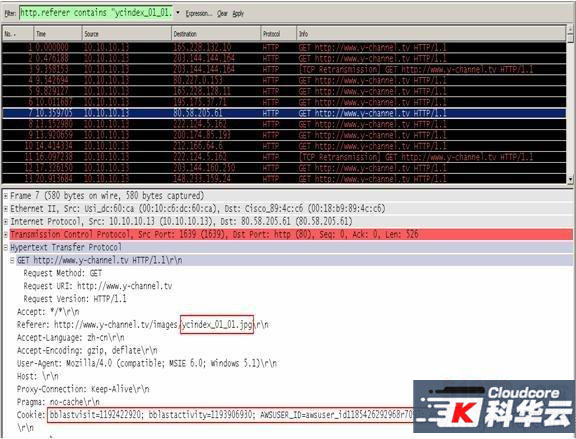Expand the Frame 7 tree node
Image resolution: width=576 pixels, height=439 pixels.
(x=6, y=196)
